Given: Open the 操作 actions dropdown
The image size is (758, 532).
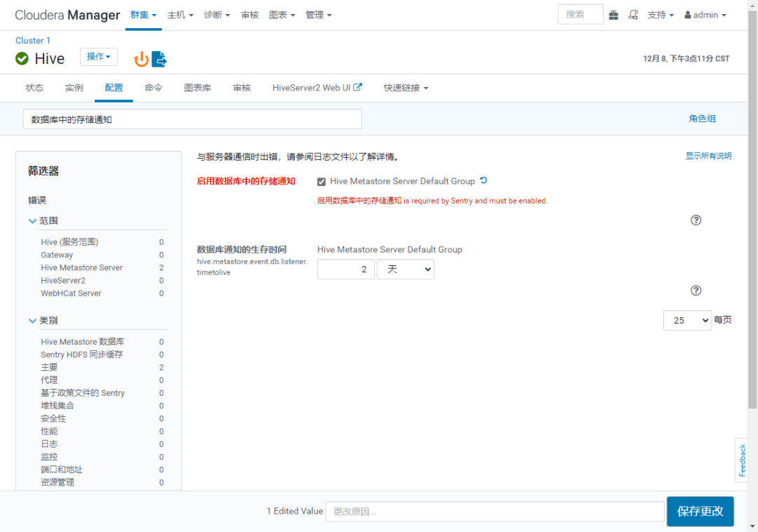Looking at the screenshot, I should [x=99, y=57].
